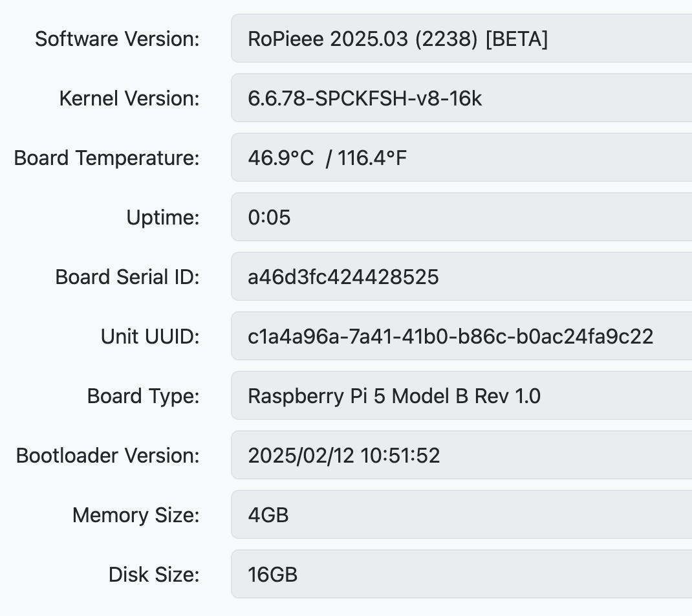Select the Uptime field showing 0:05
692x616 pixels.
click(x=462, y=217)
